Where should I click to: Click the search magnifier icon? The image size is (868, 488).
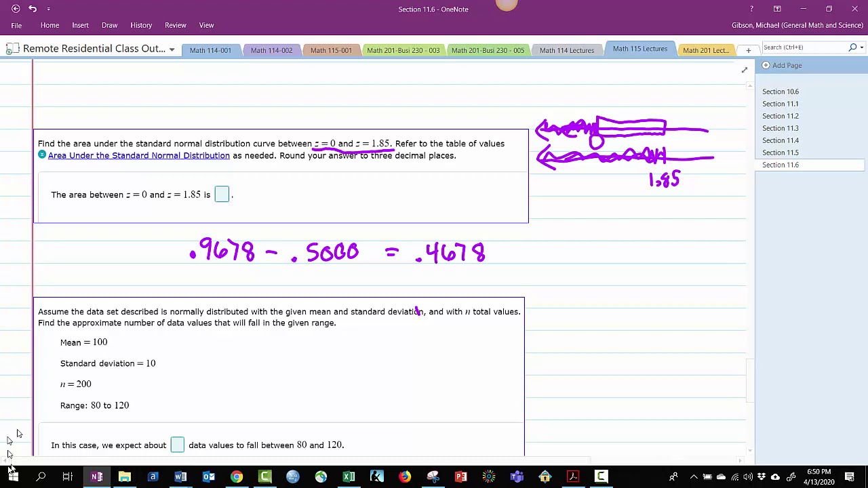click(853, 47)
